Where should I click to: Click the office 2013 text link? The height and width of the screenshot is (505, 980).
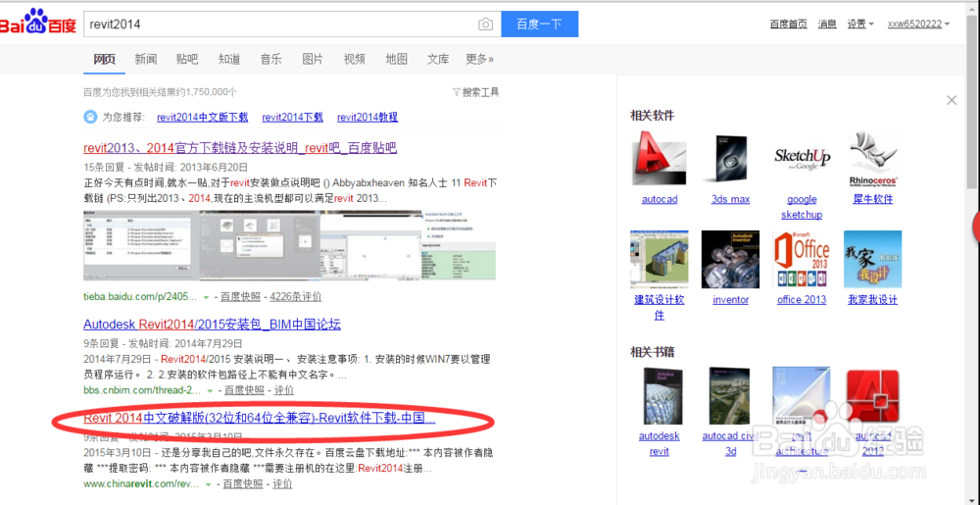pos(802,300)
